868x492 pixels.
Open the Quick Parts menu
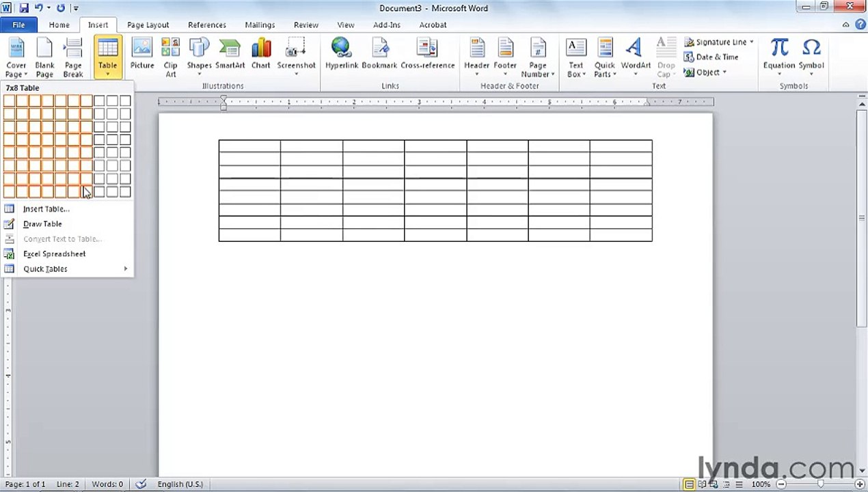605,58
